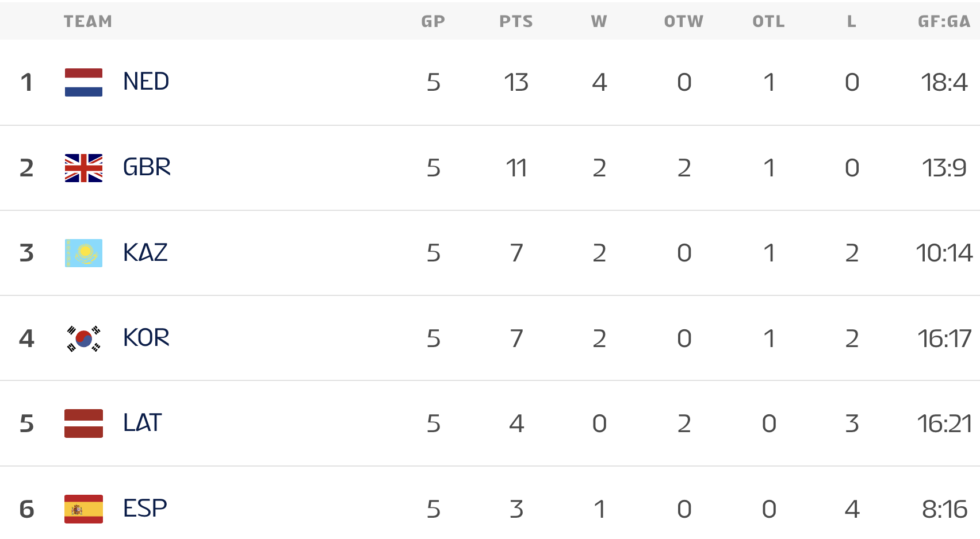The width and height of the screenshot is (980, 539).
Task: Click the OTW column header
Action: (684, 21)
